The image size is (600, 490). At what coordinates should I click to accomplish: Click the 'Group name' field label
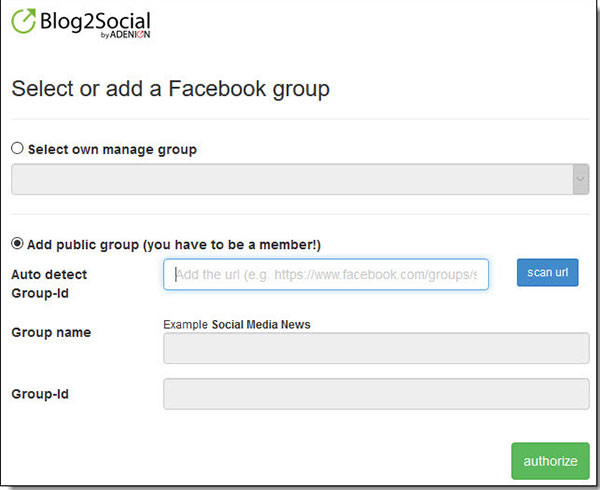point(51,332)
